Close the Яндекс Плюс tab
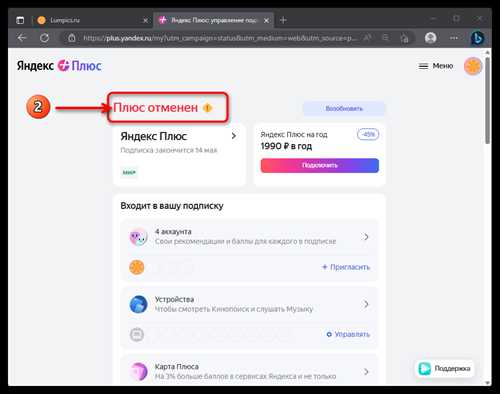 tap(266, 20)
